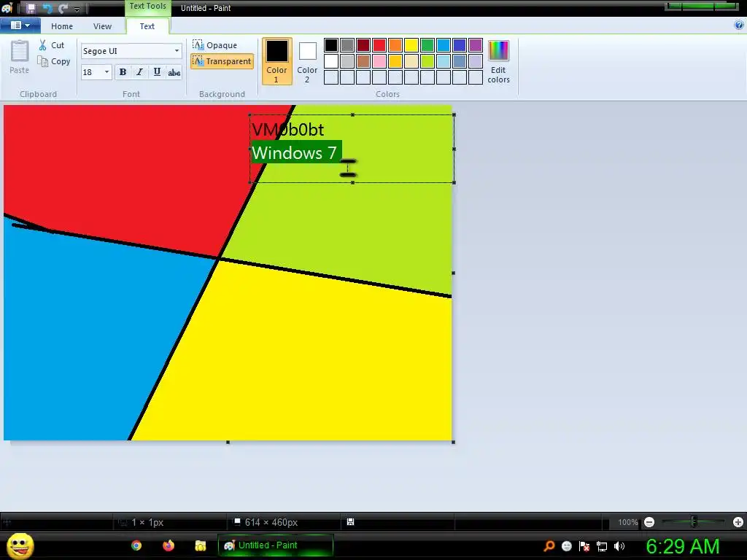Open the smiley Start button
747x560 pixels.
point(20,545)
